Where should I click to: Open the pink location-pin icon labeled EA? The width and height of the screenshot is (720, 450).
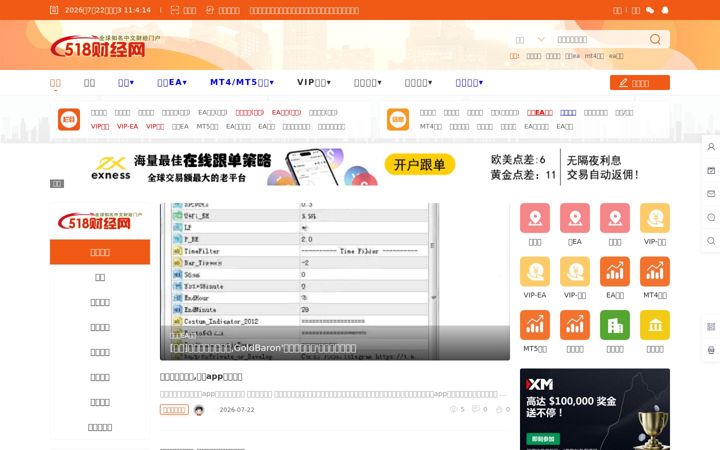pyautogui.click(x=575, y=218)
